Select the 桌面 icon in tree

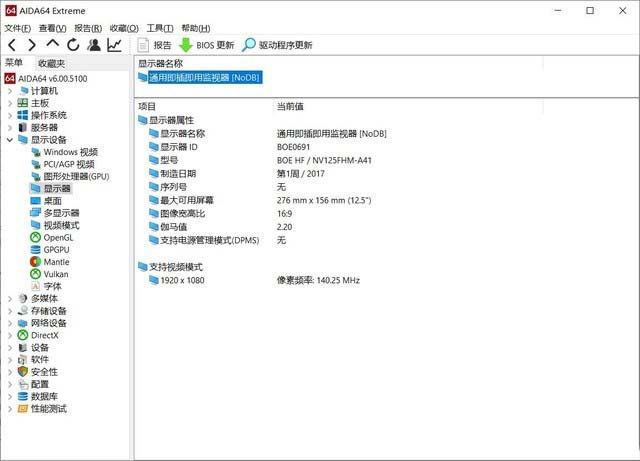36,200
